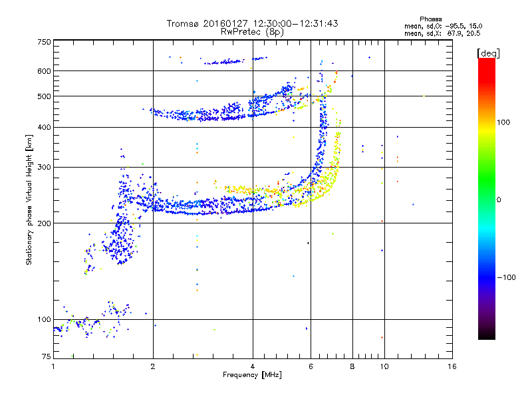
Task: Click the colorbar label '0'
Action: click(499, 200)
